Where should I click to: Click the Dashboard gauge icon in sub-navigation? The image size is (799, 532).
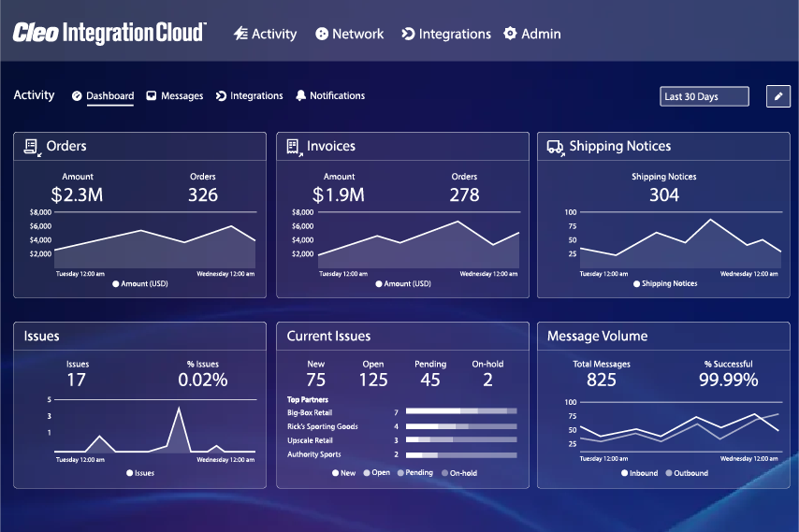point(77,95)
